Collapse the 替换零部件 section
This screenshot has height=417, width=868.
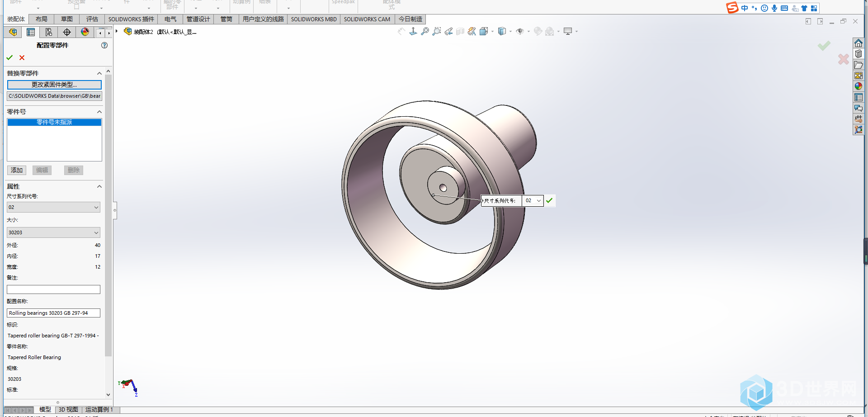pyautogui.click(x=99, y=73)
